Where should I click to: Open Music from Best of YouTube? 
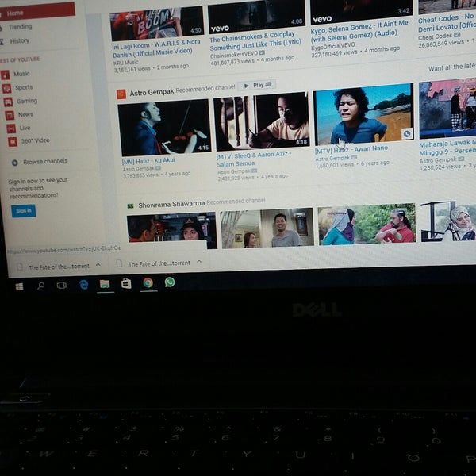coord(21,74)
